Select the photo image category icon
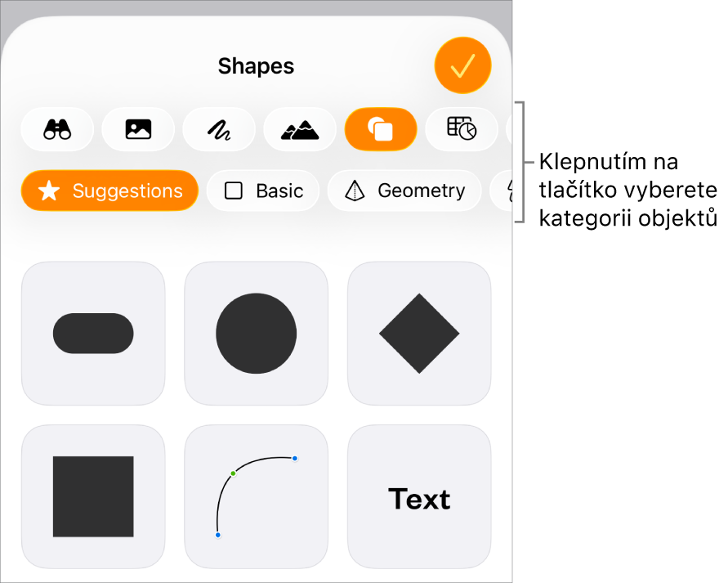 tap(138, 129)
